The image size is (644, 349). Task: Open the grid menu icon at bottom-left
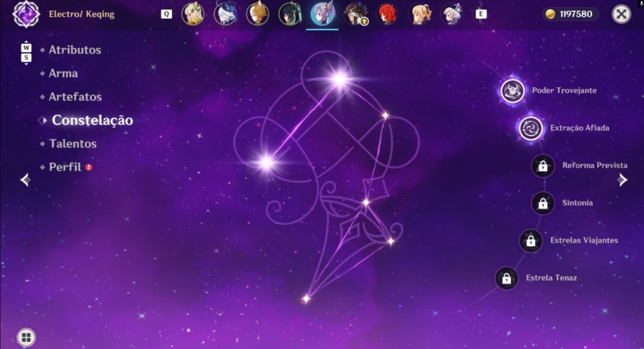click(26, 337)
